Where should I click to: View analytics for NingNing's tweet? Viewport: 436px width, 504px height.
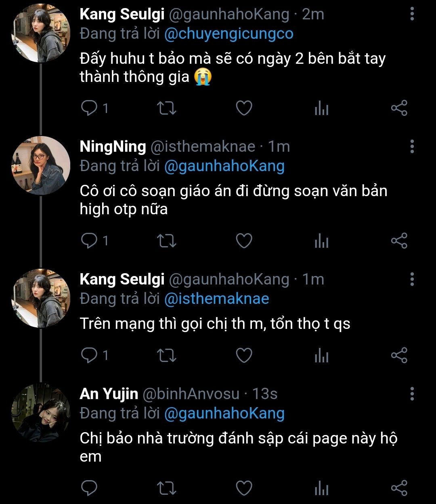pos(321,241)
